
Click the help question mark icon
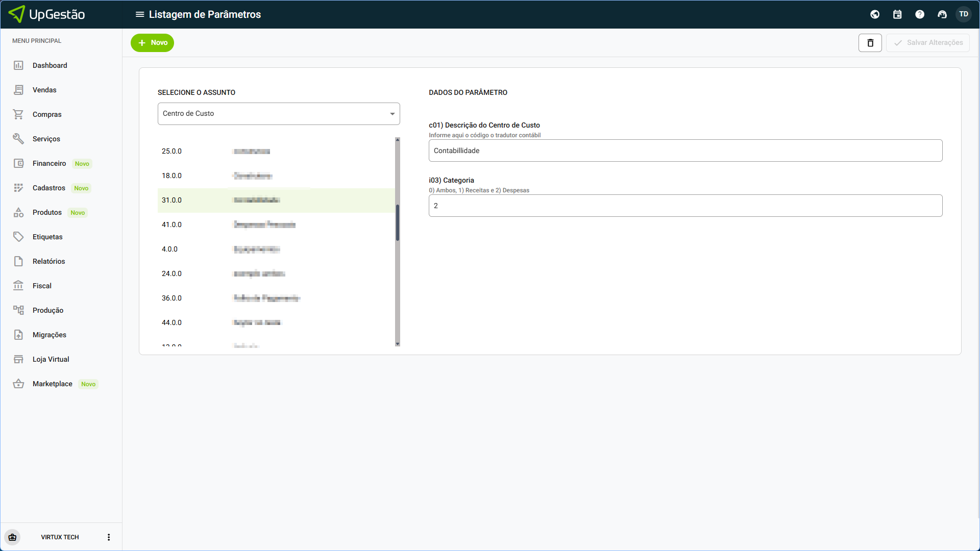(920, 14)
